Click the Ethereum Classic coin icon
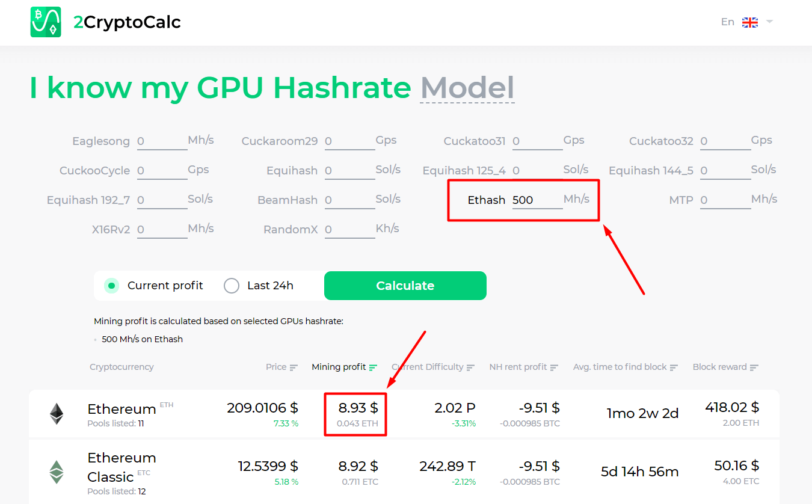 (57, 472)
